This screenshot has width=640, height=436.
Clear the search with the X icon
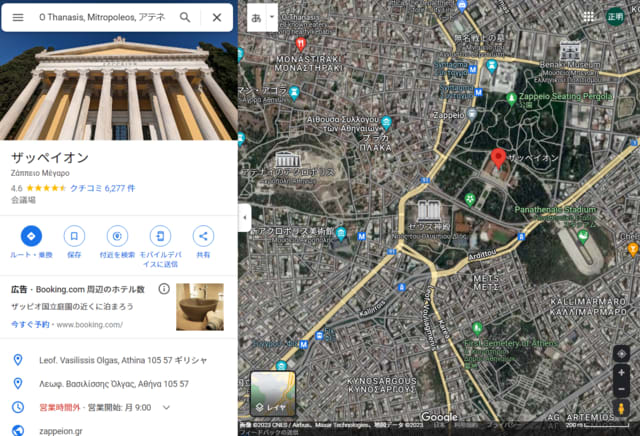pyautogui.click(x=217, y=18)
